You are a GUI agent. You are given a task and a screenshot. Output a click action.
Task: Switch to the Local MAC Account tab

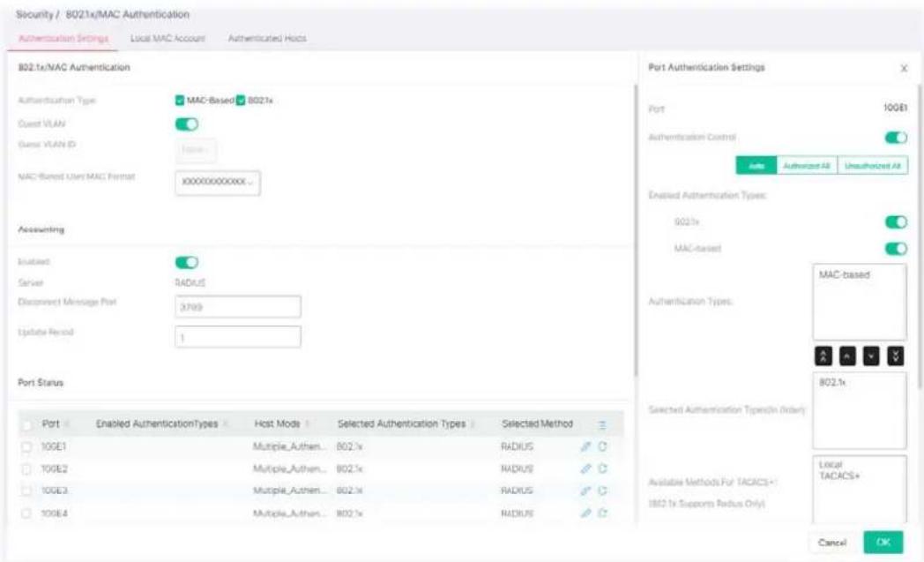(x=168, y=38)
